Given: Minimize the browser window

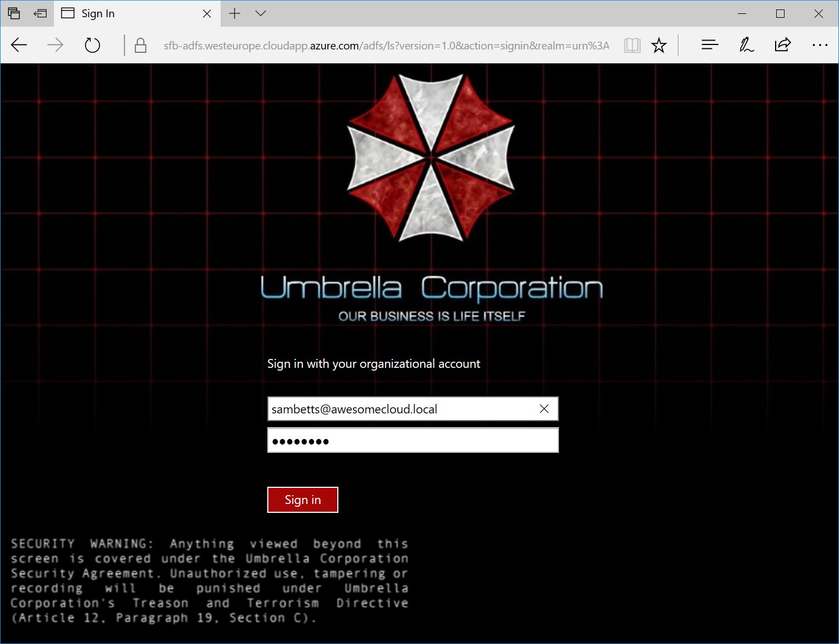Looking at the screenshot, I should click(x=742, y=13).
